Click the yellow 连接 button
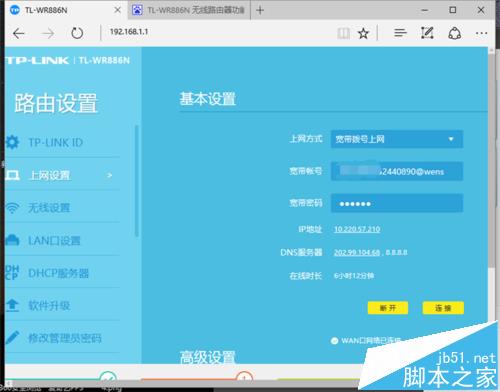This screenshot has height=392, width=500. (443, 308)
